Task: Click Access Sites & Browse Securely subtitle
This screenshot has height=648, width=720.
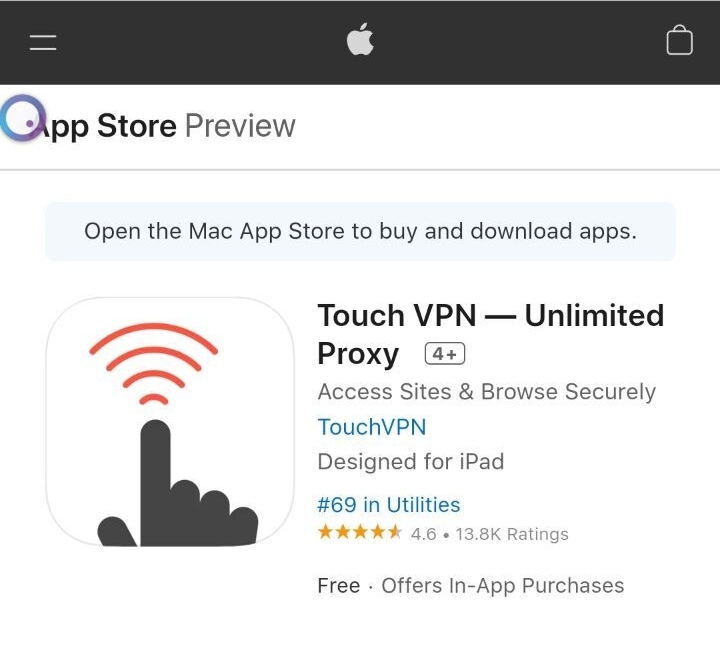Action: (486, 391)
